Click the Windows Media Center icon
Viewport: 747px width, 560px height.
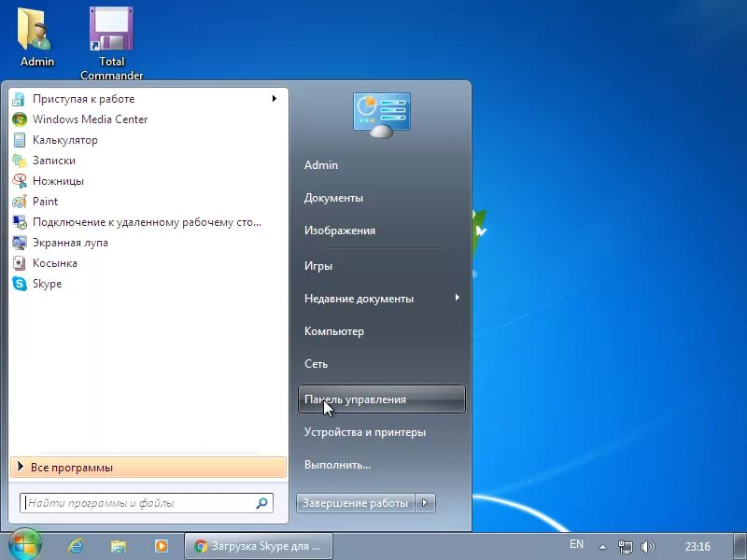(19, 119)
